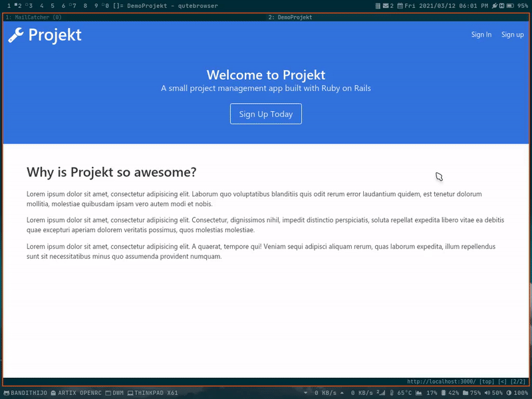
Task: Open the Sign In link
Action: 481,35
